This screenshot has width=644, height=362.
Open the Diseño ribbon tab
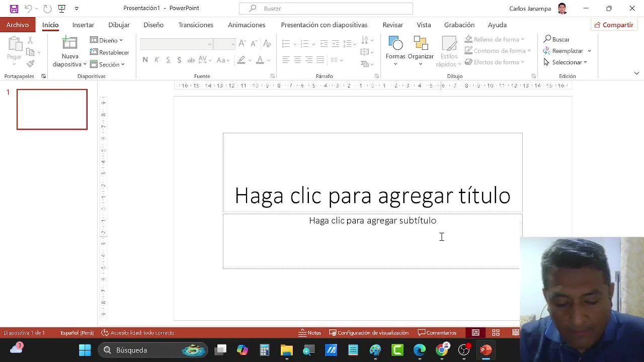tap(153, 25)
